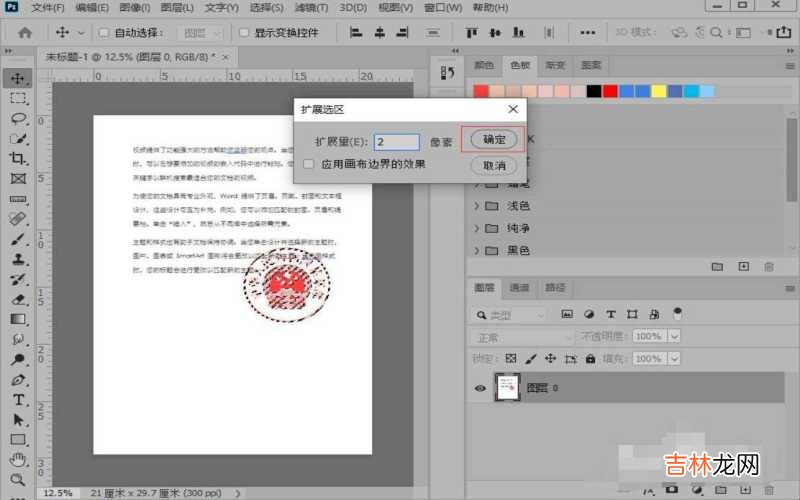800x500 pixels.
Task: Select the Zoom tool
Action: tap(18, 479)
